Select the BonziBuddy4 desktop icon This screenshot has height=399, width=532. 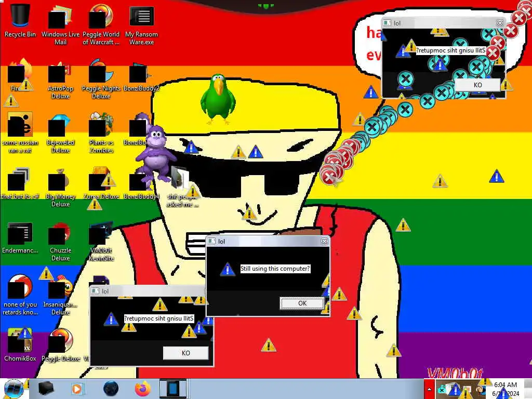141,186
